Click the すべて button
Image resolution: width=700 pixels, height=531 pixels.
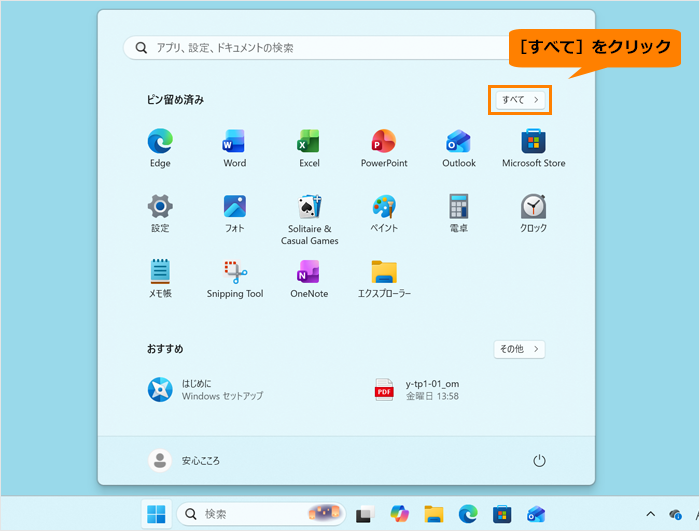[520, 100]
